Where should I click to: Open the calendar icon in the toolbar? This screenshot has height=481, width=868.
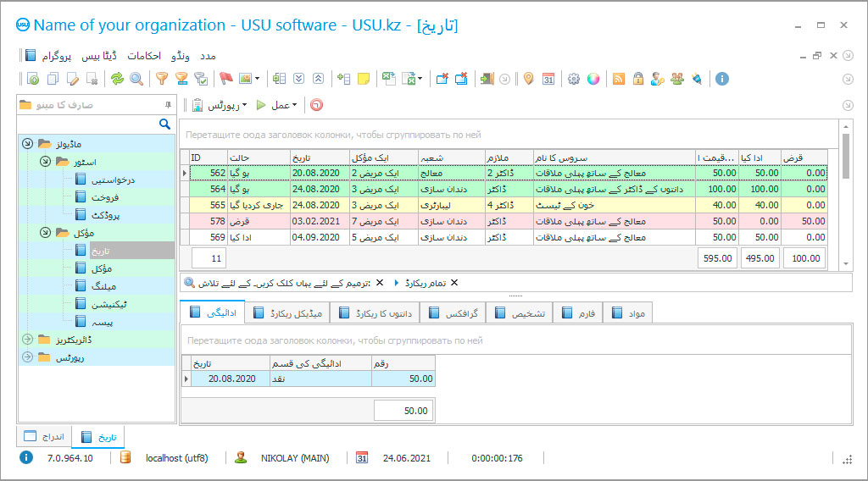coord(548,79)
